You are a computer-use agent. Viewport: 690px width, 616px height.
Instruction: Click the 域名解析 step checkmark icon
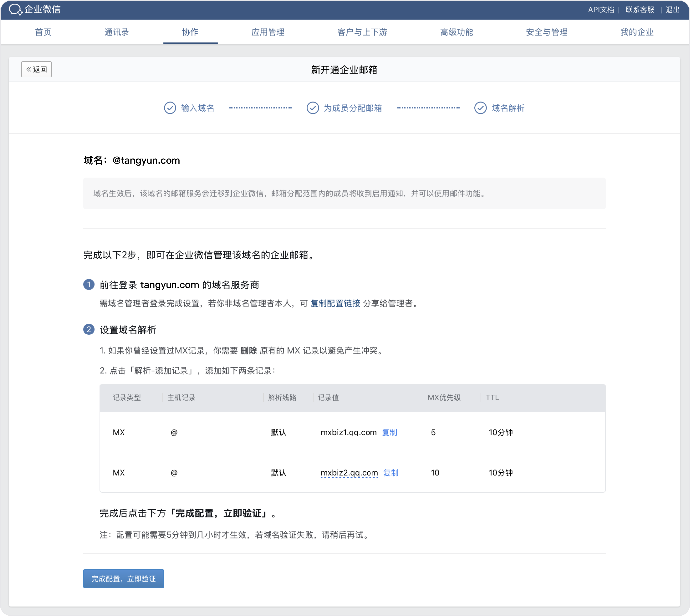(480, 108)
